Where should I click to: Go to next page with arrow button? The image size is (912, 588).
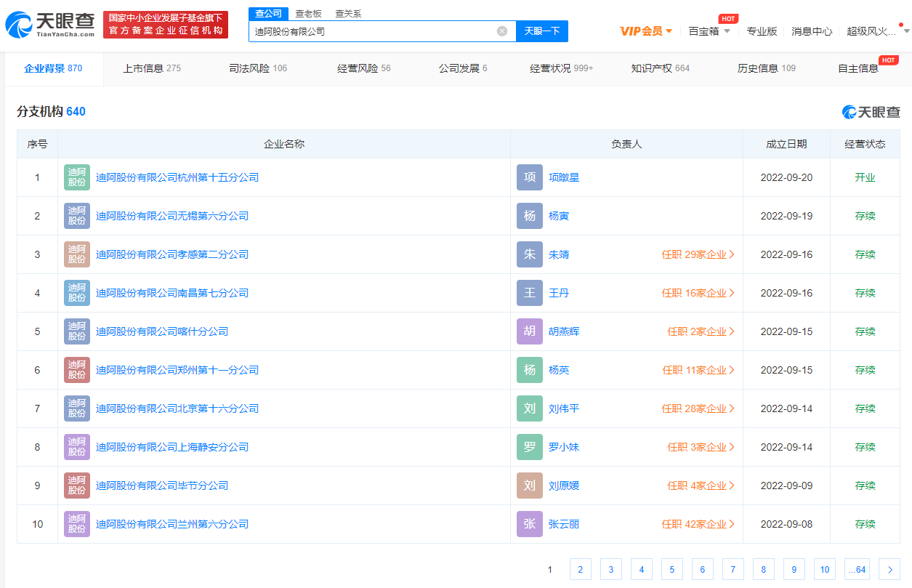point(889,570)
